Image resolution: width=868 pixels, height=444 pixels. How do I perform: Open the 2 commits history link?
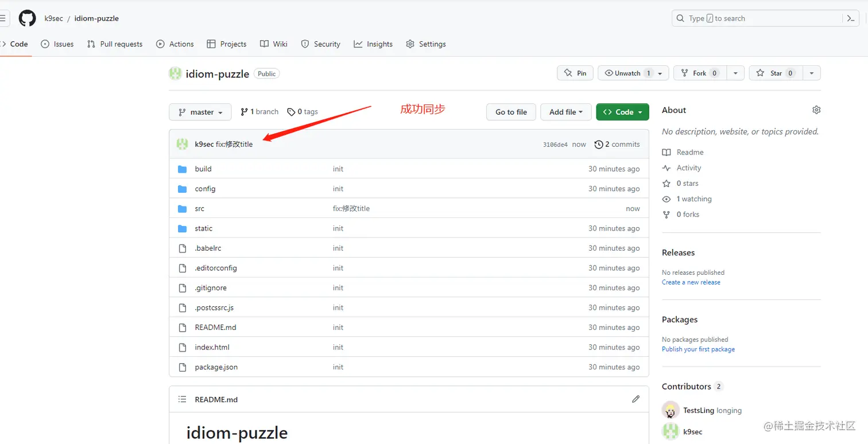coord(617,145)
